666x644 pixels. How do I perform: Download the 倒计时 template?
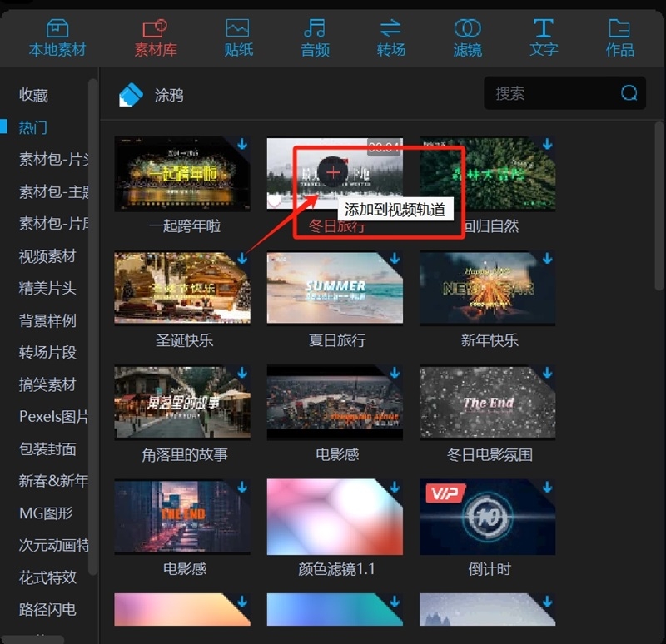548,487
